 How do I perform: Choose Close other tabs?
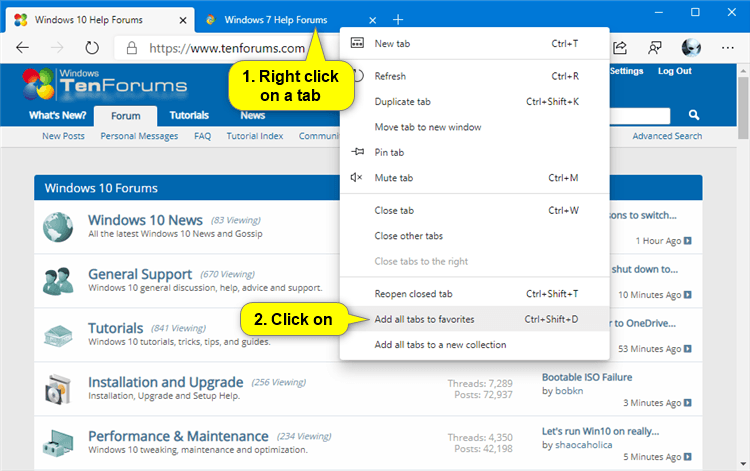coord(474,236)
